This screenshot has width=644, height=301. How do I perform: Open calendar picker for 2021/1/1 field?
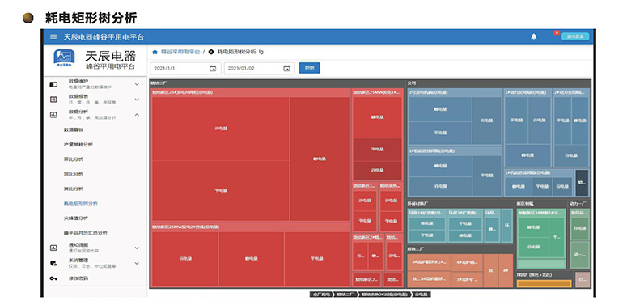point(213,68)
